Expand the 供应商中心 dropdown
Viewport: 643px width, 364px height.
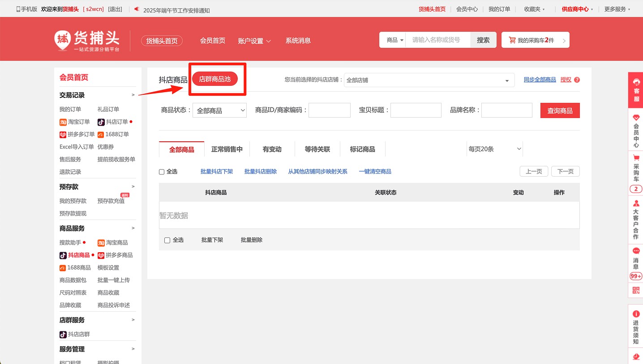(x=577, y=9)
